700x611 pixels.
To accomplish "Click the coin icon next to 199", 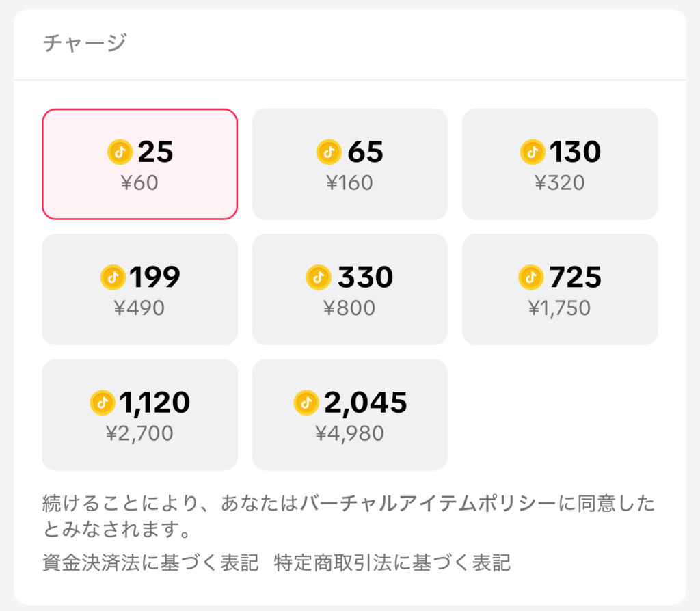I will tap(113, 277).
